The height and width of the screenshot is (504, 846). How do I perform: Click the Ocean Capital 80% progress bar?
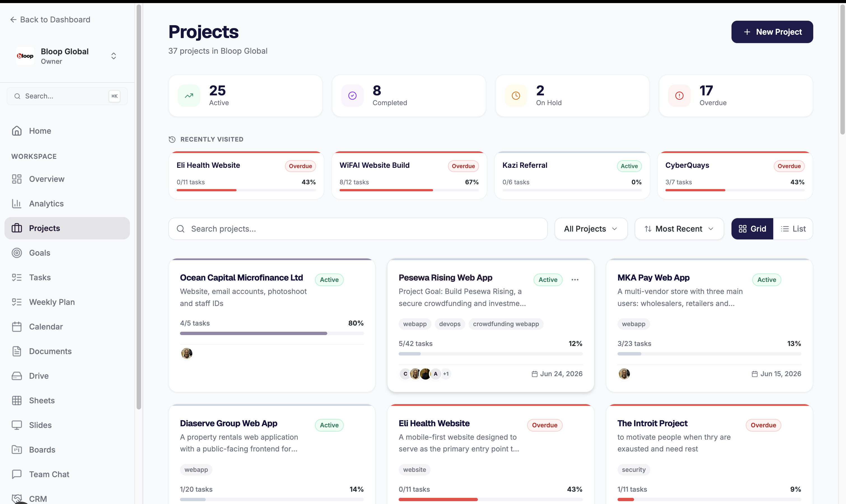(x=272, y=333)
